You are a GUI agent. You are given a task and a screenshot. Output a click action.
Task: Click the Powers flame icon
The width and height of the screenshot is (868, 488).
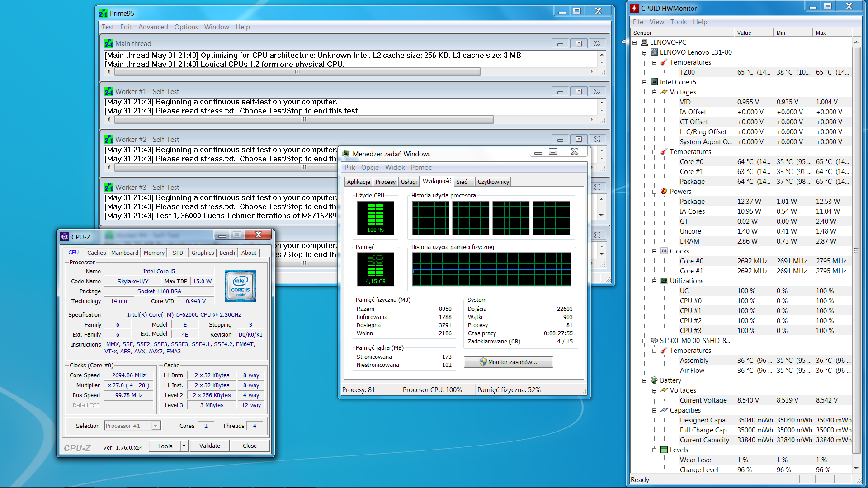click(x=664, y=192)
